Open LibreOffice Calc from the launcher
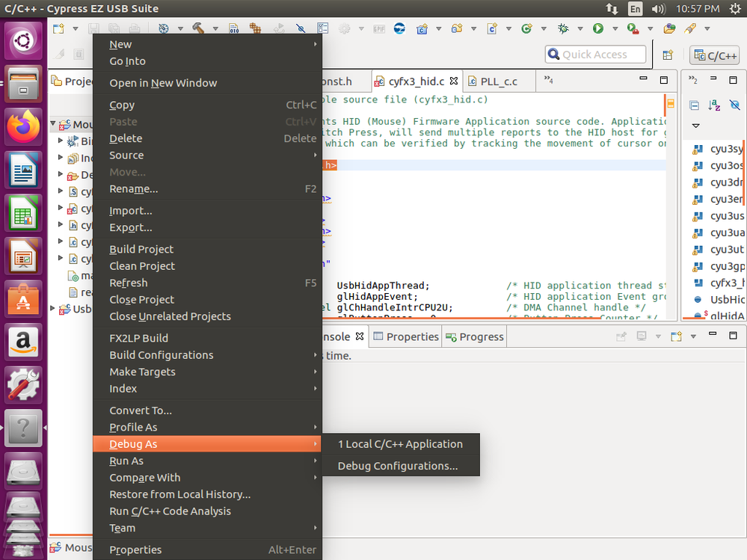The width and height of the screenshot is (747, 560). coord(23,213)
